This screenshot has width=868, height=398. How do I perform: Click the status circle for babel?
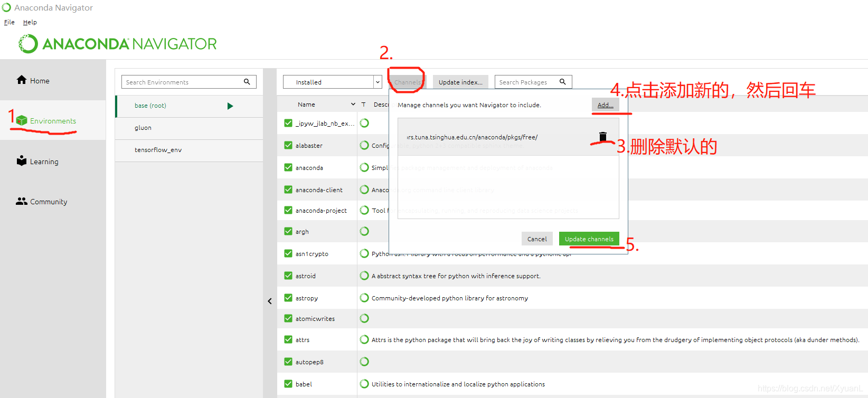click(364, 384)
